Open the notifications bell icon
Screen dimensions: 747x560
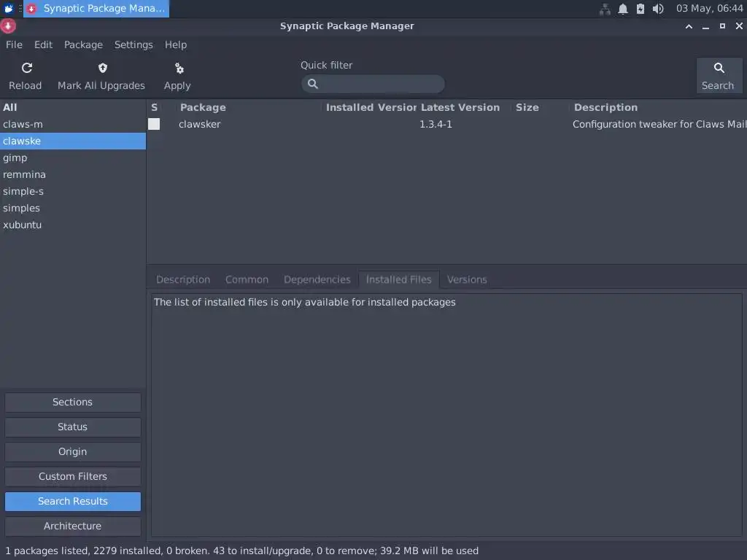pyautogui.click(x=623, y=9)
